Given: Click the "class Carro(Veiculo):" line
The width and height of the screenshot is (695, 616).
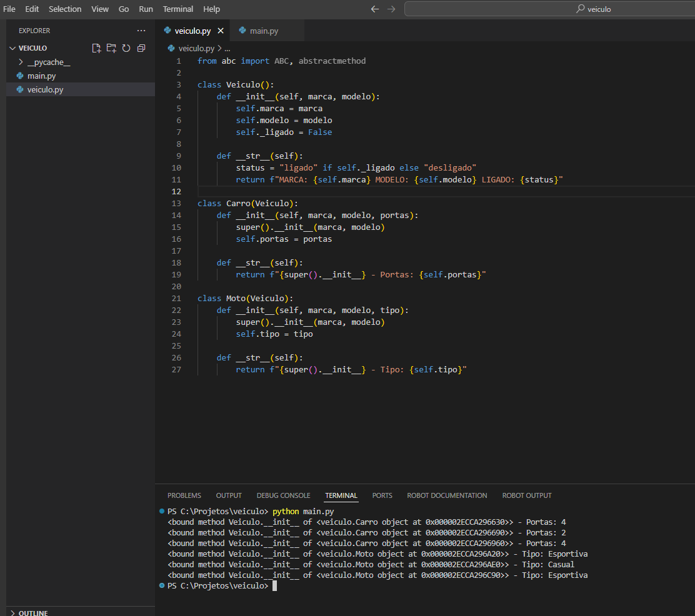Looking at the screenshot, I should click(247, 204).
